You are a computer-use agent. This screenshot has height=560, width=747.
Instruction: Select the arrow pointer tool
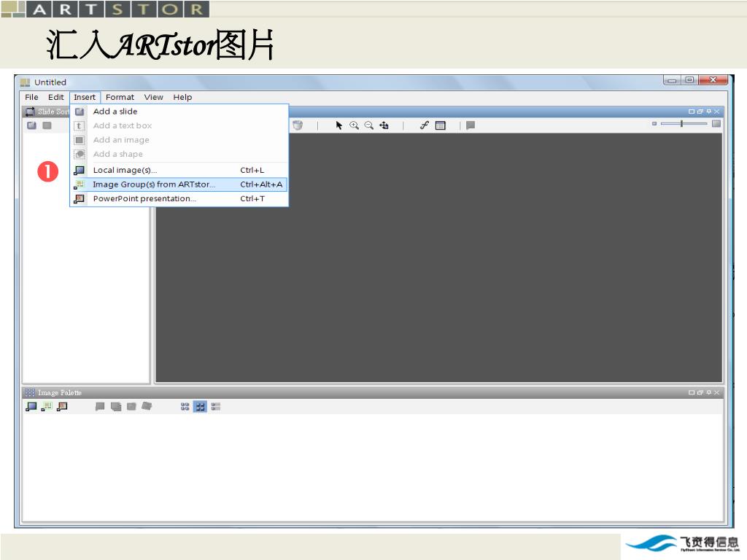tap(338, 125)
